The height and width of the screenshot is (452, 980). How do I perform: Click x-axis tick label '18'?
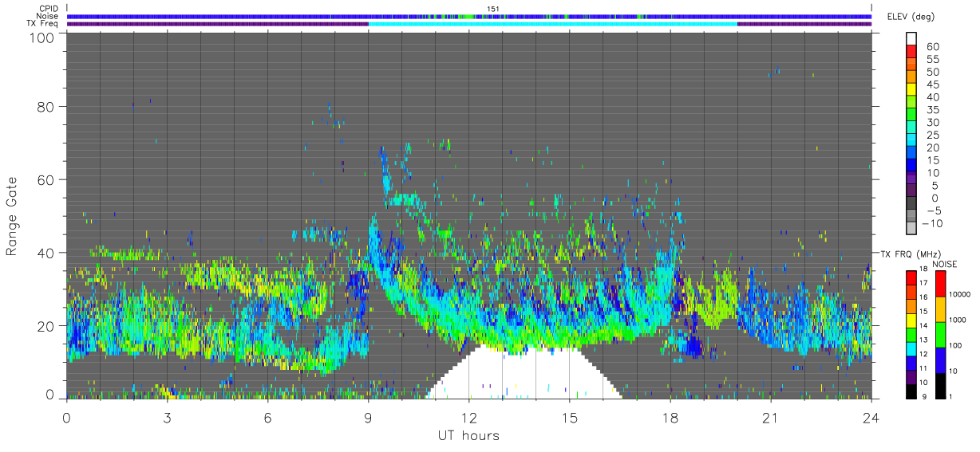(670, 417)
